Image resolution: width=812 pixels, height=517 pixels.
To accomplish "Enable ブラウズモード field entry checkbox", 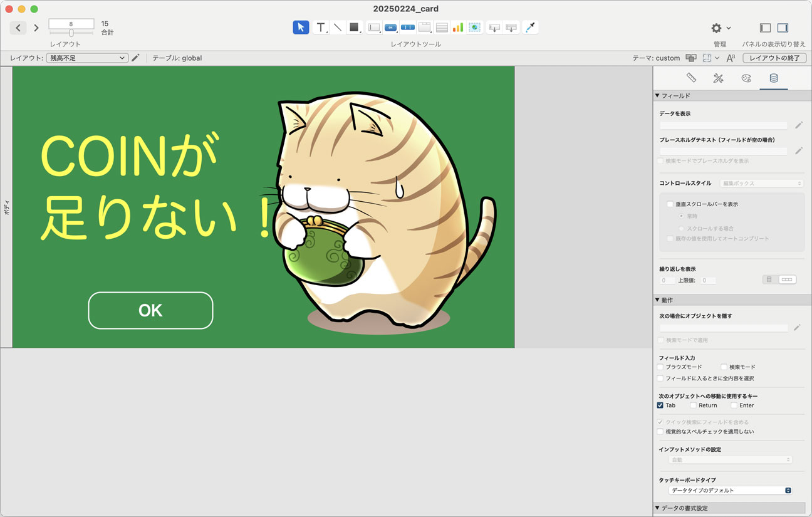I will tap(660, 367).
